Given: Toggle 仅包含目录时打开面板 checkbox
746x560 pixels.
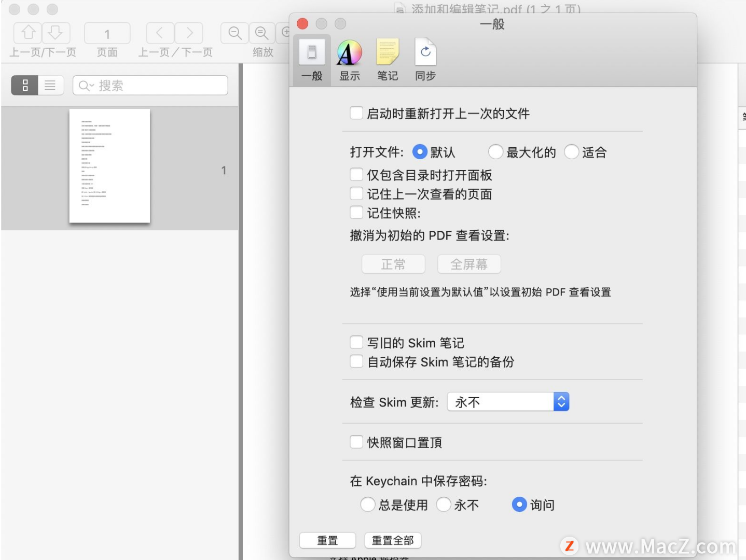Looking at the screenshot, I should [x=356, y=175].
